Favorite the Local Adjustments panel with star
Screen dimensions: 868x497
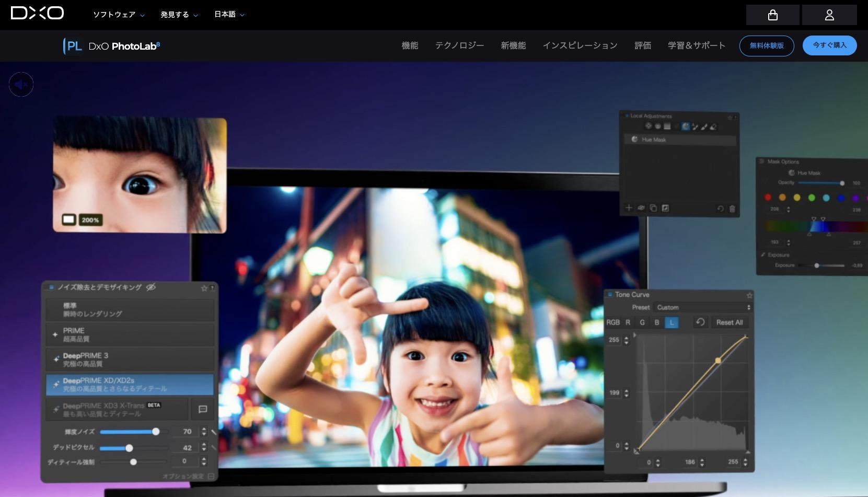[x=730, y=117]
